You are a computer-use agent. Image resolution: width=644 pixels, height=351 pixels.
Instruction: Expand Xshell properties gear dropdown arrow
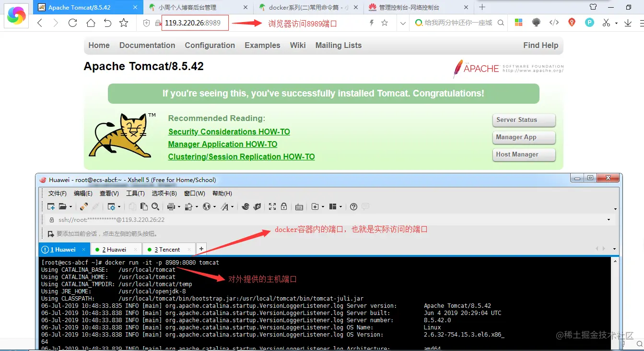tap(119, 207)
